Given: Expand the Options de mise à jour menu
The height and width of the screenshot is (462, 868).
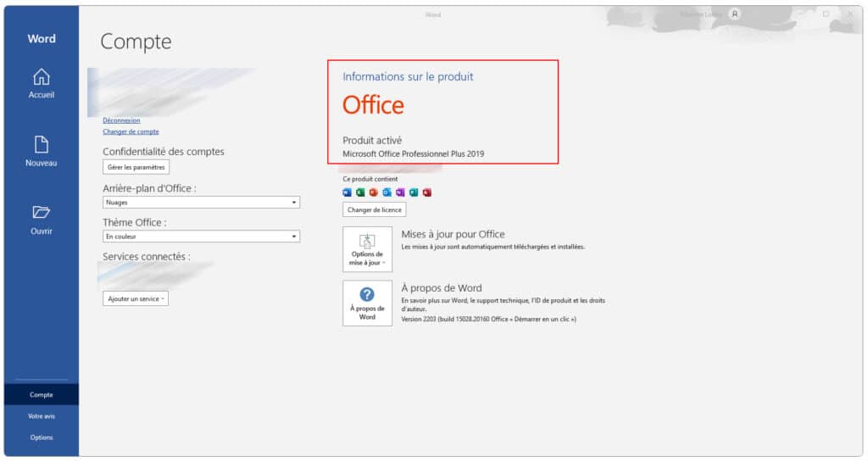Looking at the screenshot, I should coord(367,249).
